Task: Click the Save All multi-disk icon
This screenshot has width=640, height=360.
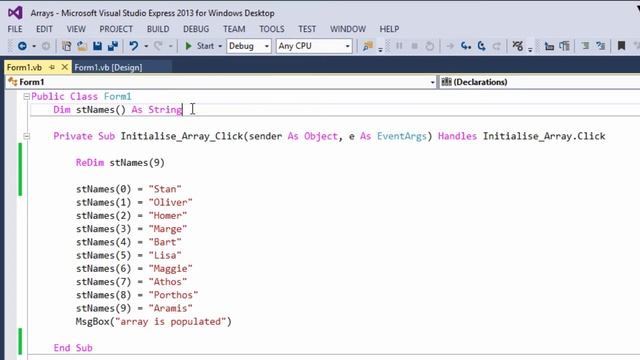Action: [113, 46]
